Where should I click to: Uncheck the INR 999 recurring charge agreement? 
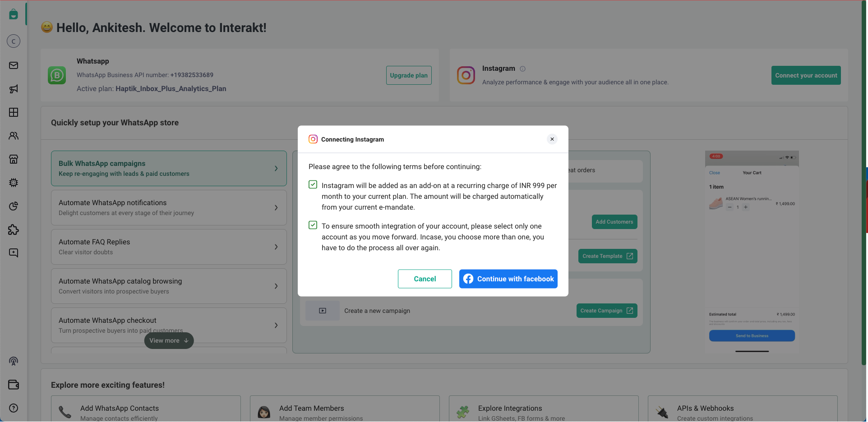pyautogui.click(x=313, y=184)
